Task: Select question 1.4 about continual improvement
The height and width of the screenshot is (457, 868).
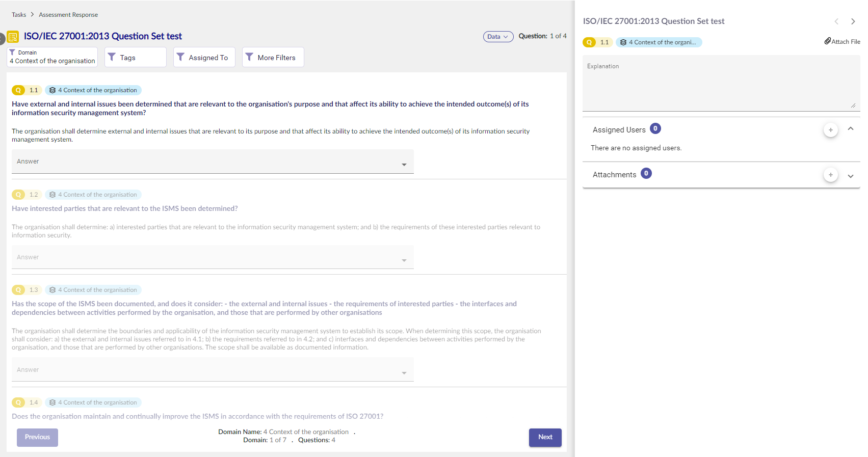Action: (x=198, y=416)
